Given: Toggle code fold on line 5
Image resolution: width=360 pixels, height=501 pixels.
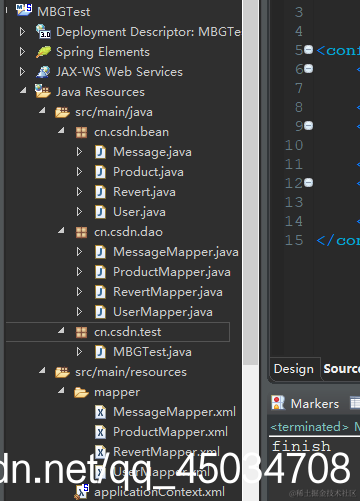Looking at the screenshot, I should [309, 50].
